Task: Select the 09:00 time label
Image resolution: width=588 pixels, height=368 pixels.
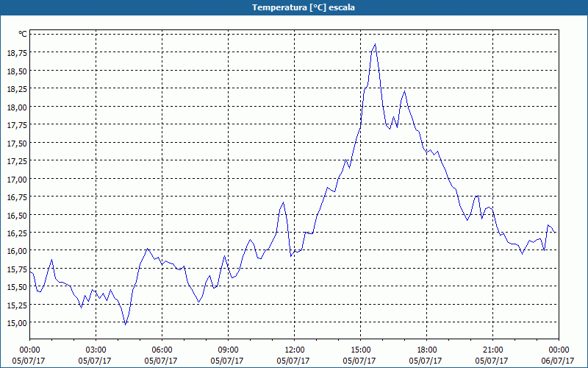Action: coord(229,350)
